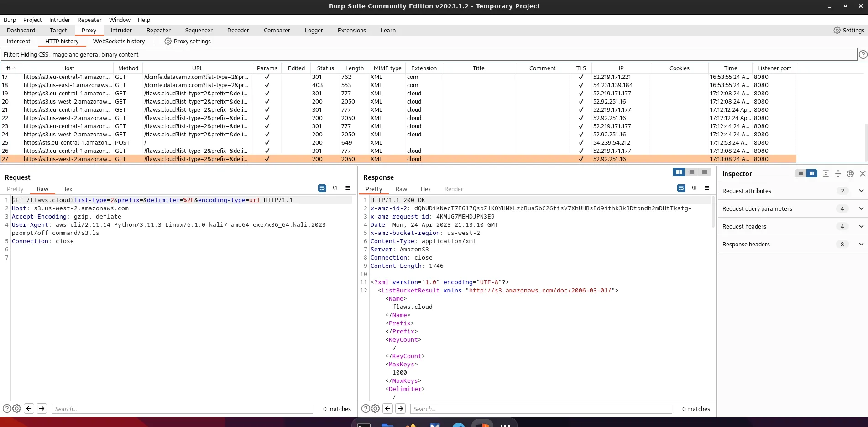Switch to the Comparer tab

[x=277, y=30]
